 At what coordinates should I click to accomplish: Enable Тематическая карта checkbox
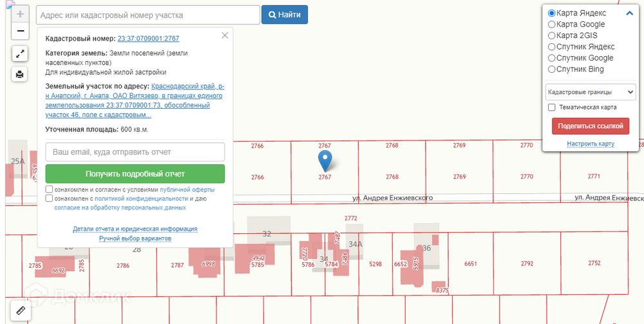point(552,107)
